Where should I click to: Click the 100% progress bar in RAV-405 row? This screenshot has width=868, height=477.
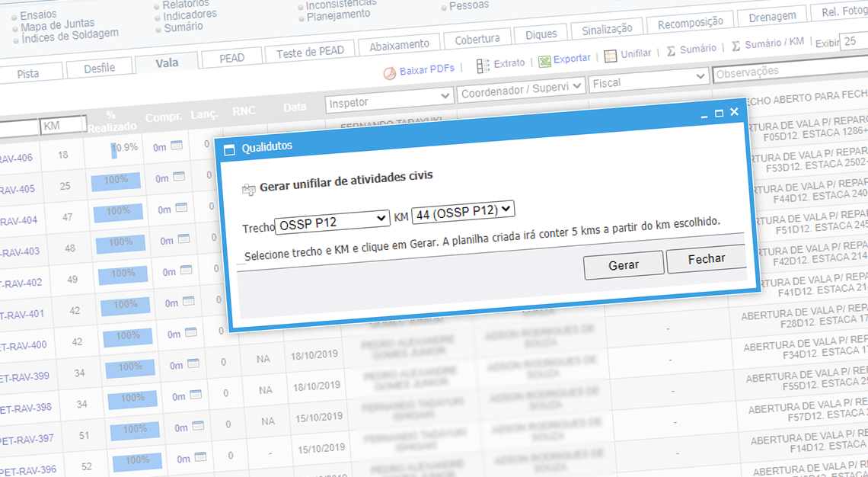116,181
